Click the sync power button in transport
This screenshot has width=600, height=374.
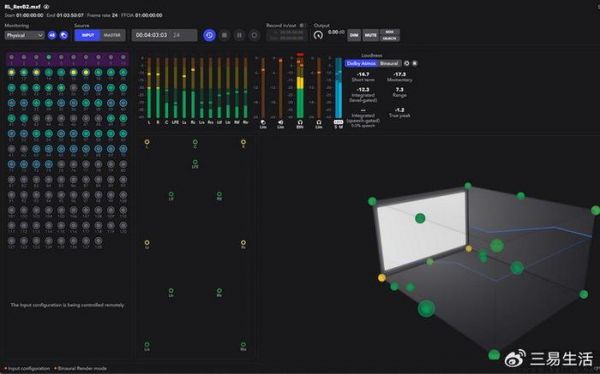click(x=209, y=35)
